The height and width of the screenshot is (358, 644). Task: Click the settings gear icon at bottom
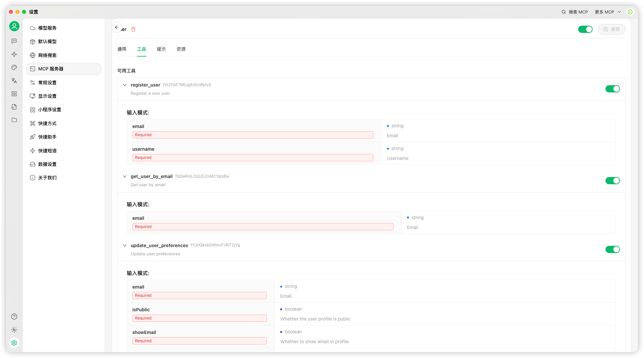[14, 343]
